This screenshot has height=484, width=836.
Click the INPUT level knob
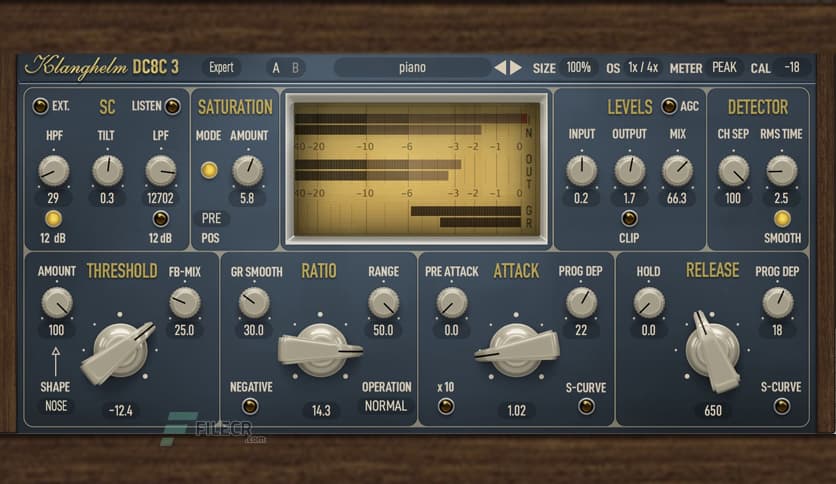point(581,171)
